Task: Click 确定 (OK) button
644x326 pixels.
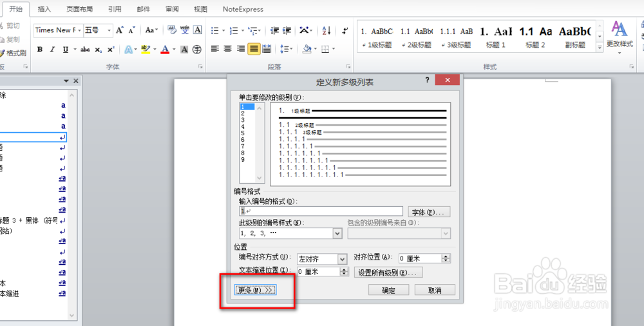Action: coord(388,290)
